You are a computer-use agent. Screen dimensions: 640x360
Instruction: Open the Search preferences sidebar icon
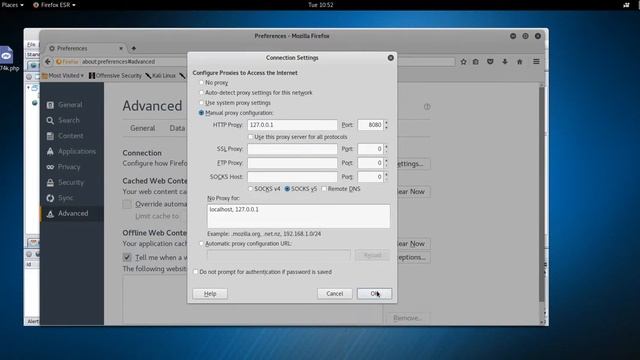tap(50, 120)
